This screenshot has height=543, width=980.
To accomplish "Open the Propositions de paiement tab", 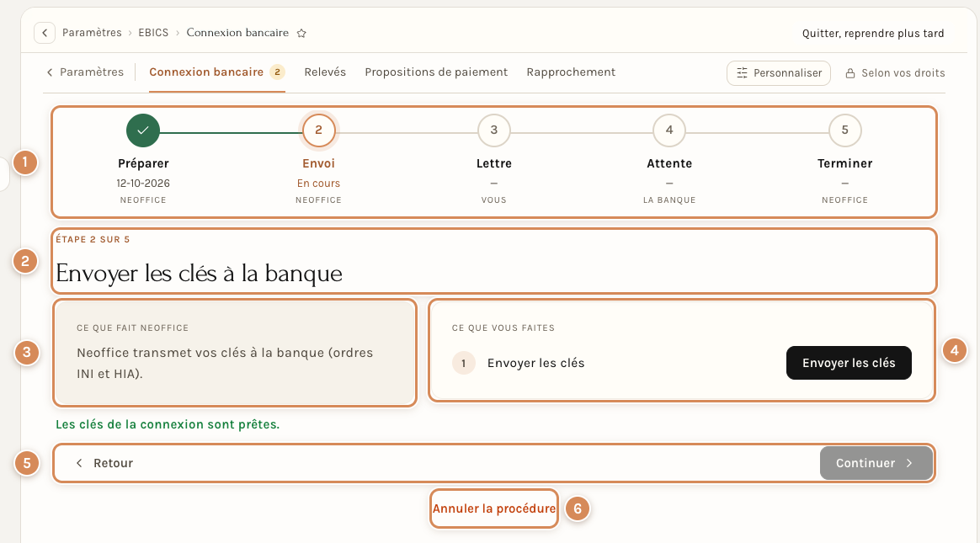I will [x=436, y=72].
